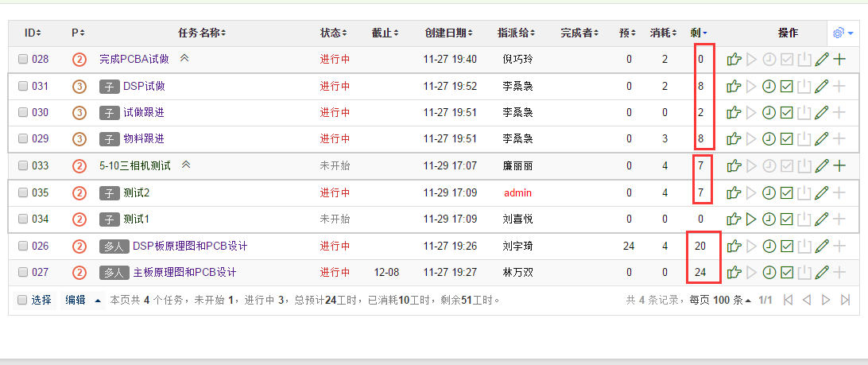Start task 034 using its play icon
The height and width of the screenshot is (365, 868).
[x=751, y=219]
